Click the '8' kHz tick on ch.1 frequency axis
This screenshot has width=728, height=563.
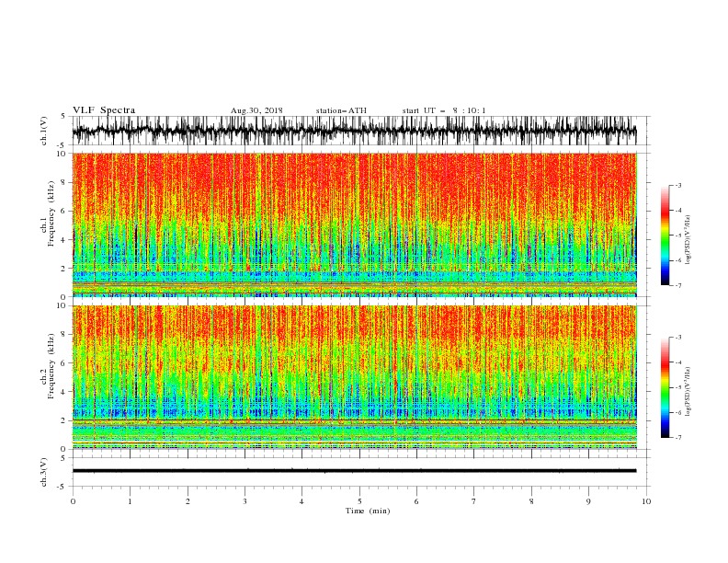click(64, 182)
